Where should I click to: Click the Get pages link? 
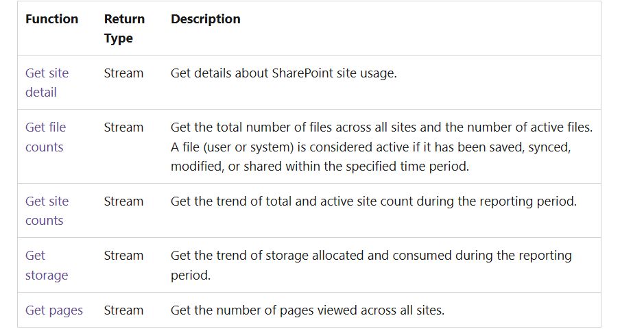point(54,310)
